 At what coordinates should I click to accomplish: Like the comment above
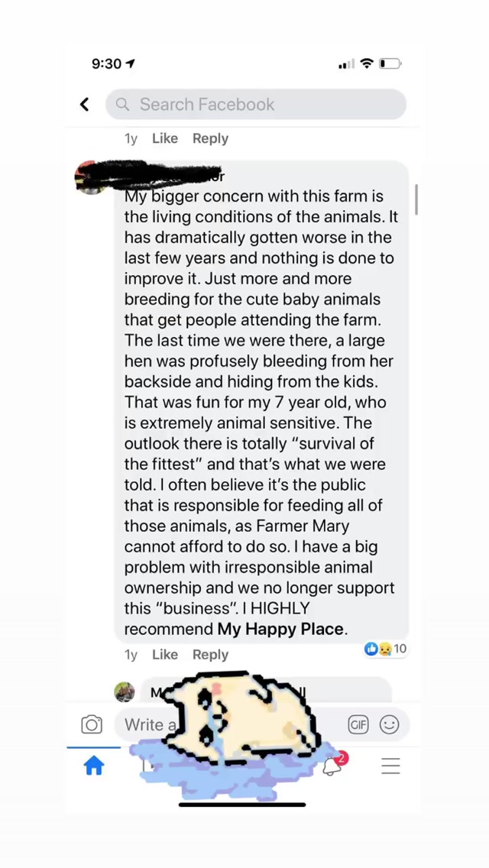[x=165, y=138]
